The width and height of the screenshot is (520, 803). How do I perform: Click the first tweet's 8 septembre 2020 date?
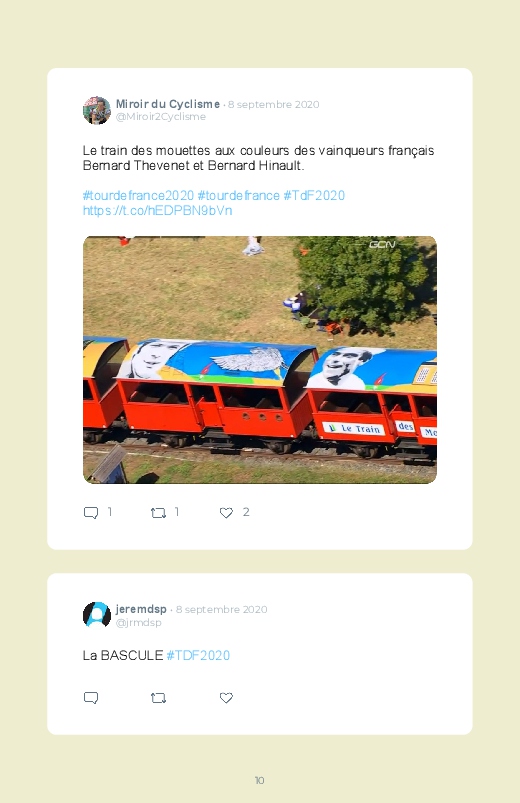pyautogui.click(x=274, y=104)
